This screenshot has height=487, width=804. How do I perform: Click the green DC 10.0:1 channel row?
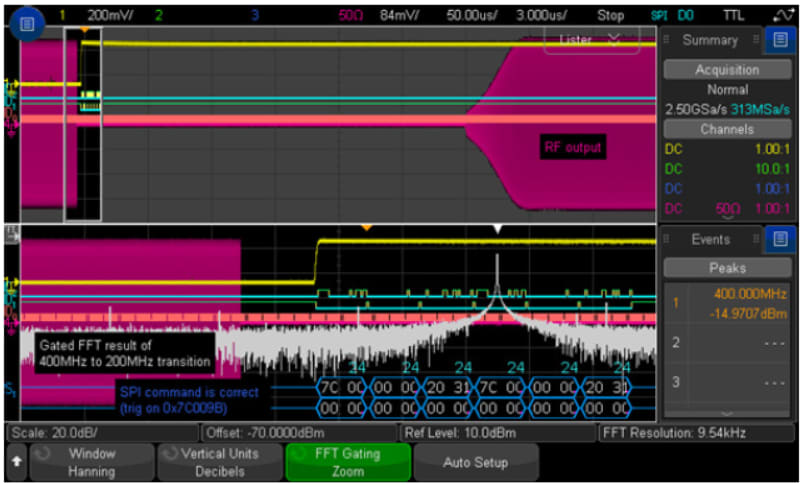pyautogui.click(x=727, y=169)
